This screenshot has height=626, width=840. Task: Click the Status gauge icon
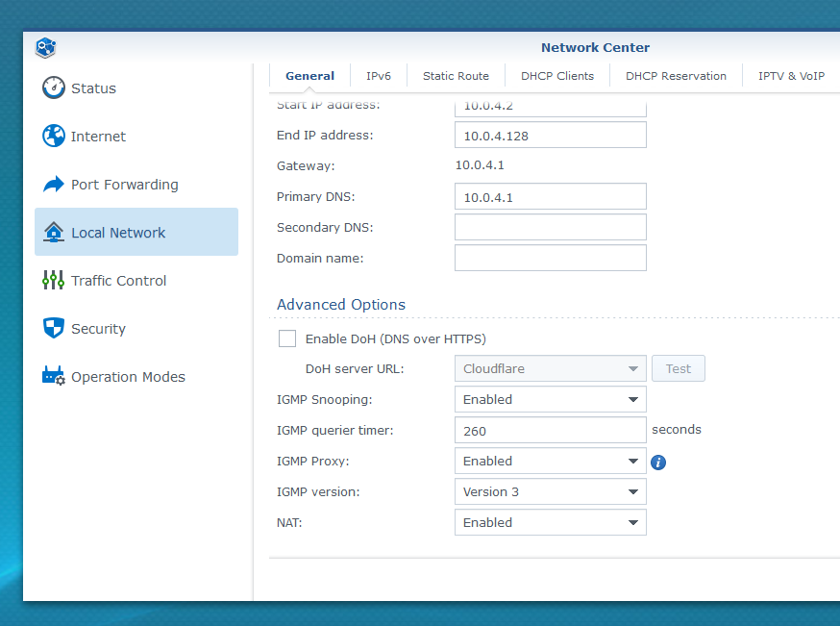pos(53,88)
